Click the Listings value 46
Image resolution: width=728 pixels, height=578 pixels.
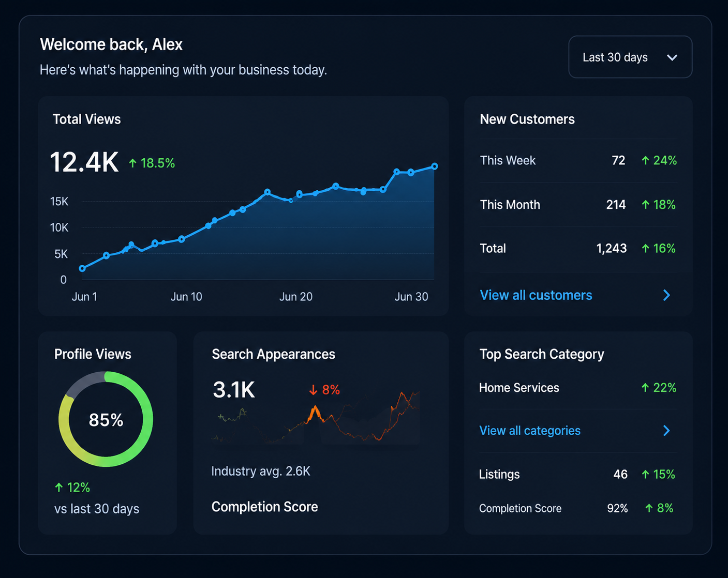point(620,475)
